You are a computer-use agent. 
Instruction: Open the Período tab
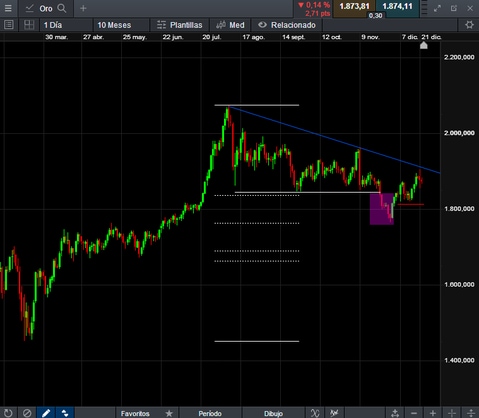pos(210,413)
